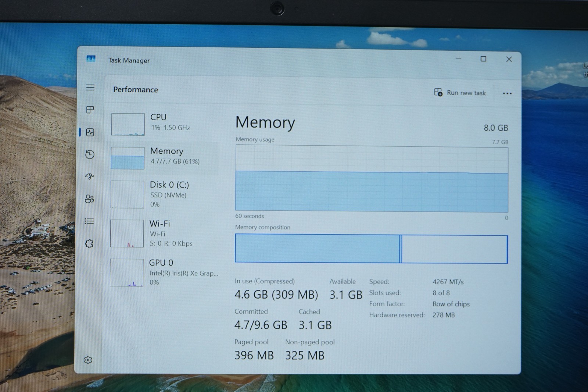Go to the Processes page icon
The image size is (588, 392).
tap(90, 110)
